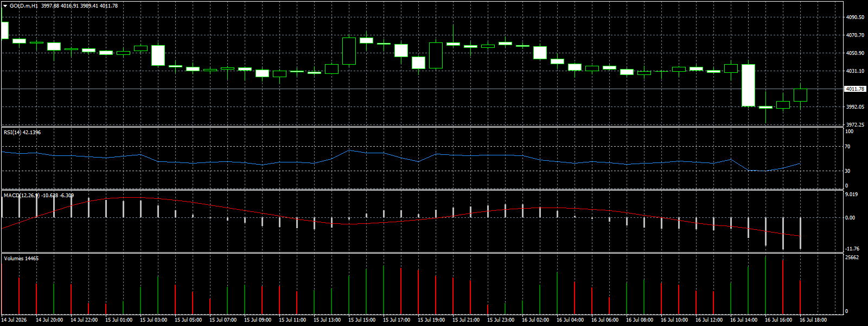Click the MACD scale value -11.76
The image size is (868, 326).
(852, 249)
